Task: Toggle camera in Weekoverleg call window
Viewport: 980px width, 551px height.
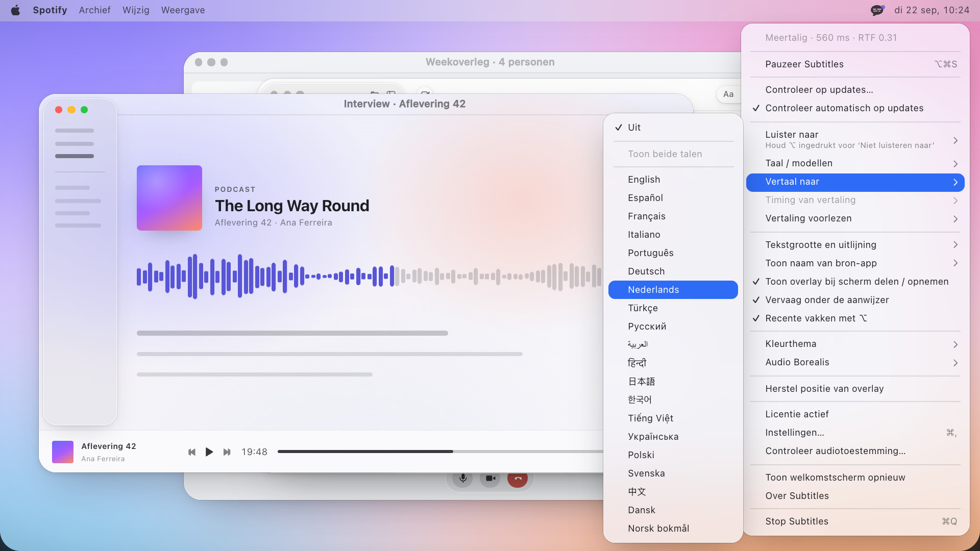Action: [x=491, y=479]
